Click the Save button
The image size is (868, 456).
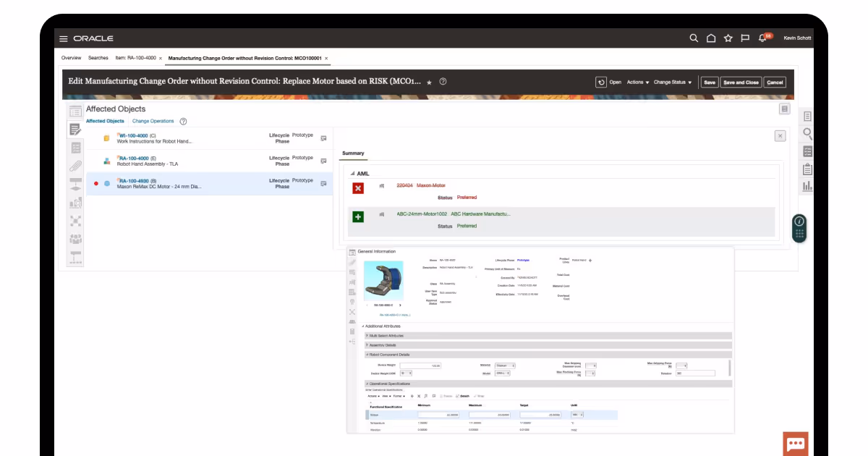(x=710, y=83)
